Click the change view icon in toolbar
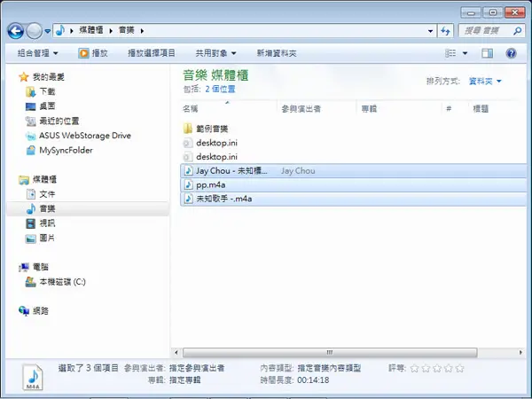This screenshot has height=399, width=532. (450, 53)
